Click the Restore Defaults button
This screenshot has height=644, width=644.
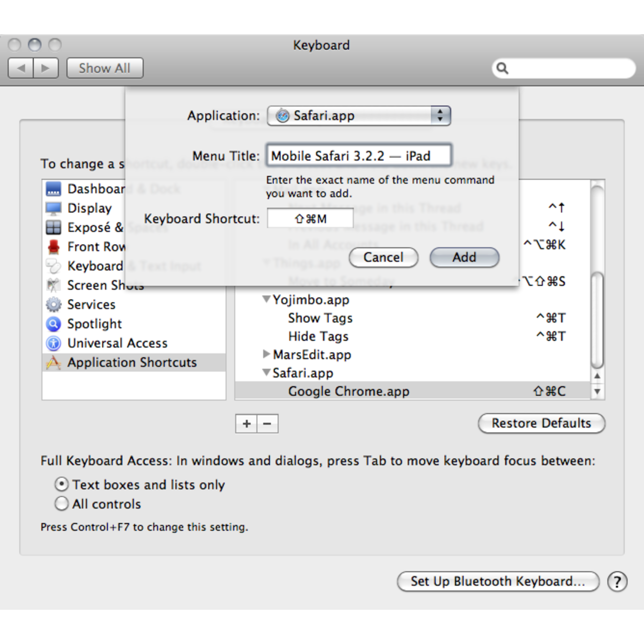click(541, 424)
